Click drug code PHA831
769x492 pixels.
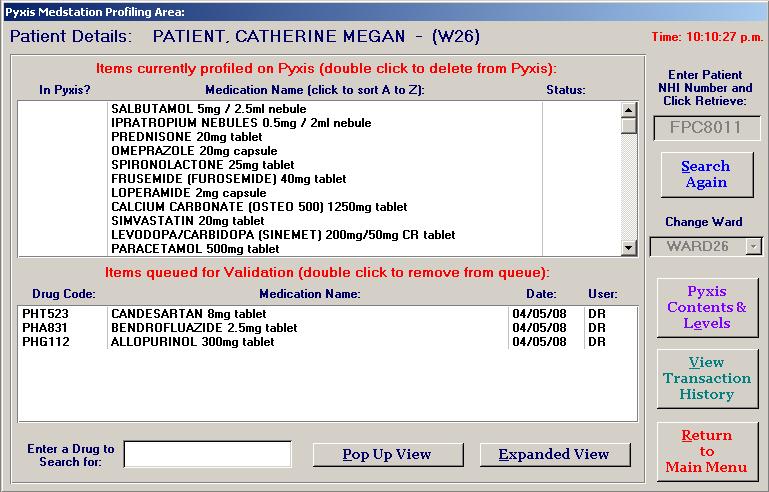45,328
